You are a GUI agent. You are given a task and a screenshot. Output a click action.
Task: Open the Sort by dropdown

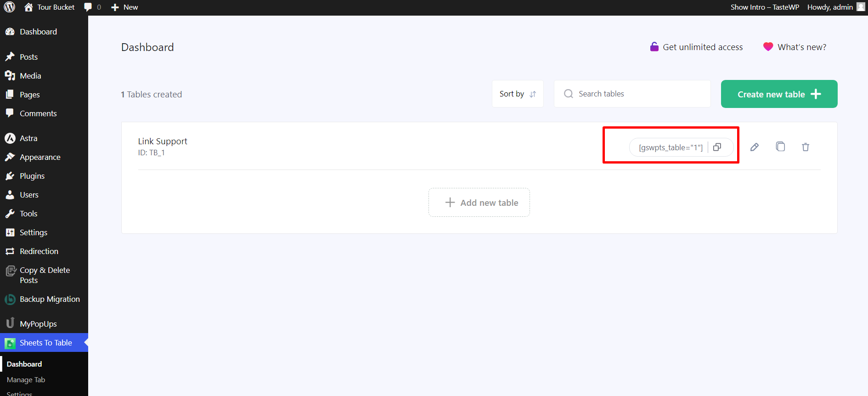[x=518, y=94]
